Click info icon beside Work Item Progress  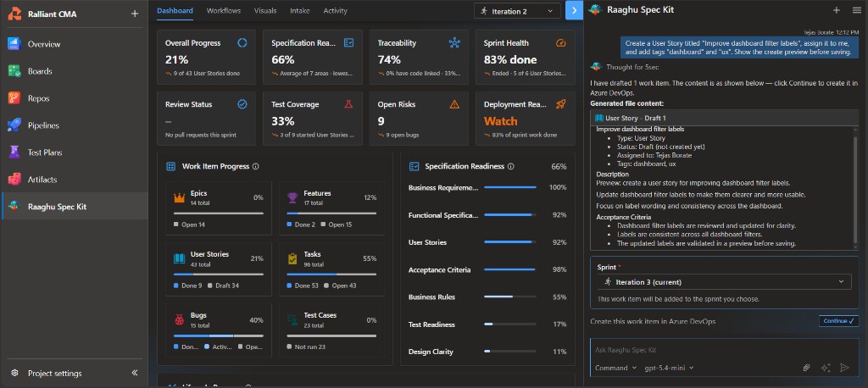255,166
